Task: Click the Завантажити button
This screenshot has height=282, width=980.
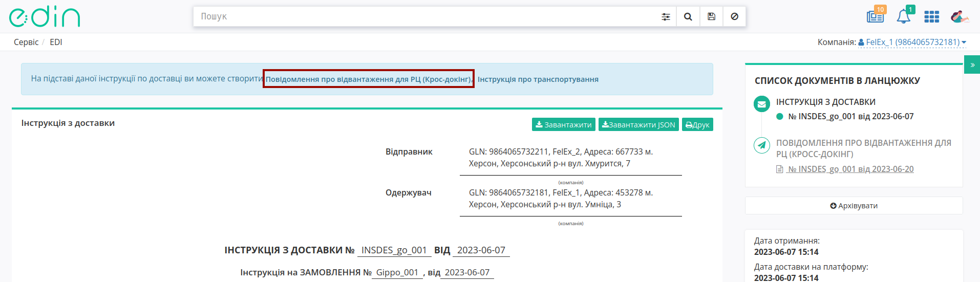Action: tap(563, 124)
